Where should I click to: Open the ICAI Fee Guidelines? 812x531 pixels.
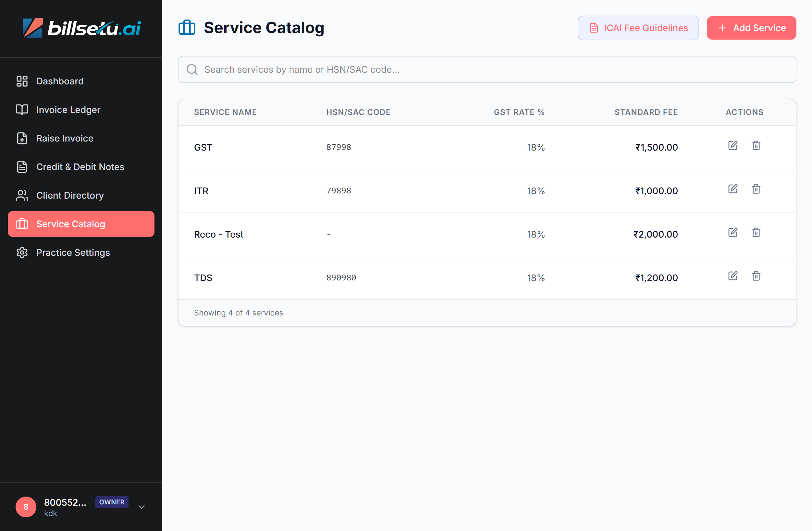pyautogui.click(x=638, y=28)
